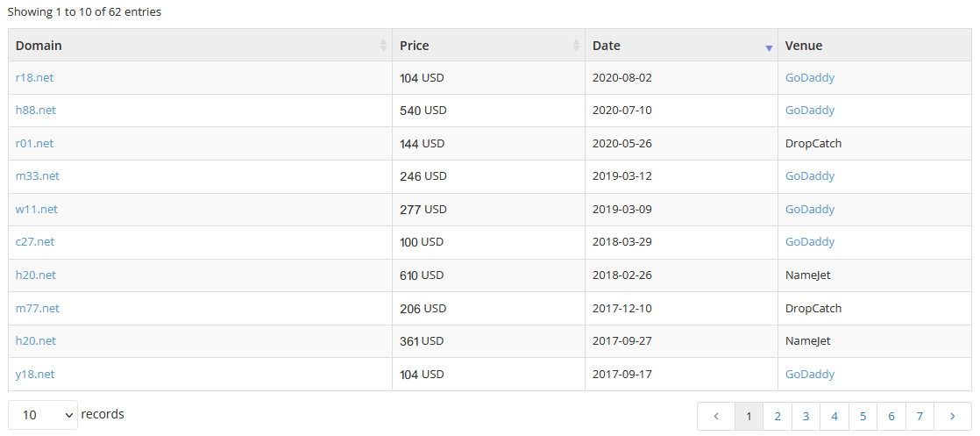Go to next page arrow
Viewport: 980px width, 436px height.
point(953,416)
